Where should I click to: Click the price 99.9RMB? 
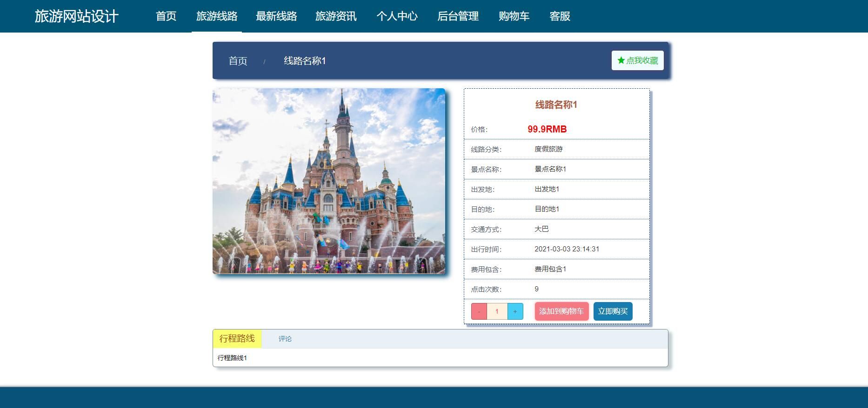click(547, 129)
